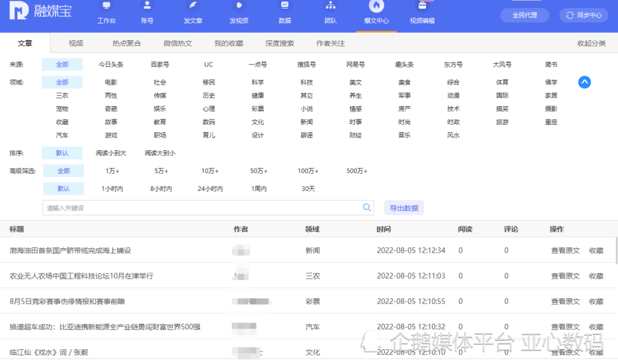Click the 全民代理 button
The width and height of the screenshot is (618, 364).
click(525, 15)
